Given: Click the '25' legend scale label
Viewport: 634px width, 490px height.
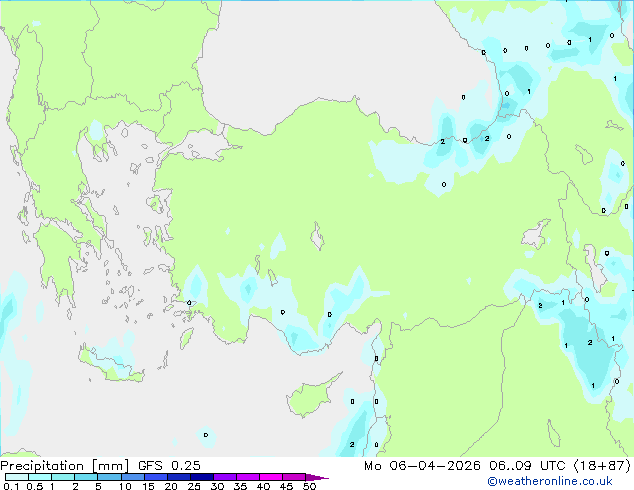Looking at the screenshot, I should (x=194, y=486).
